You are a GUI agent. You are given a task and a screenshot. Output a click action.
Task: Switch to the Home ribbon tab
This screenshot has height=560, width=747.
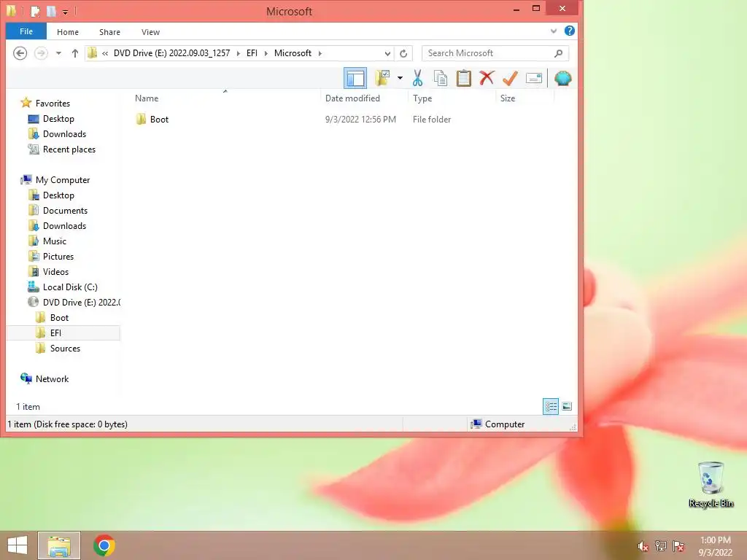[x=68, y=32]
